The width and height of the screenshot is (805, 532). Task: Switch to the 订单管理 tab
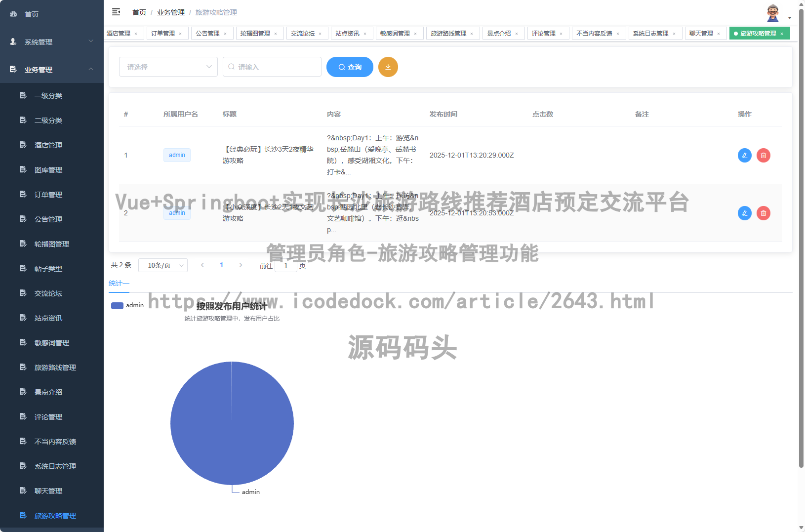click(164, 33)
